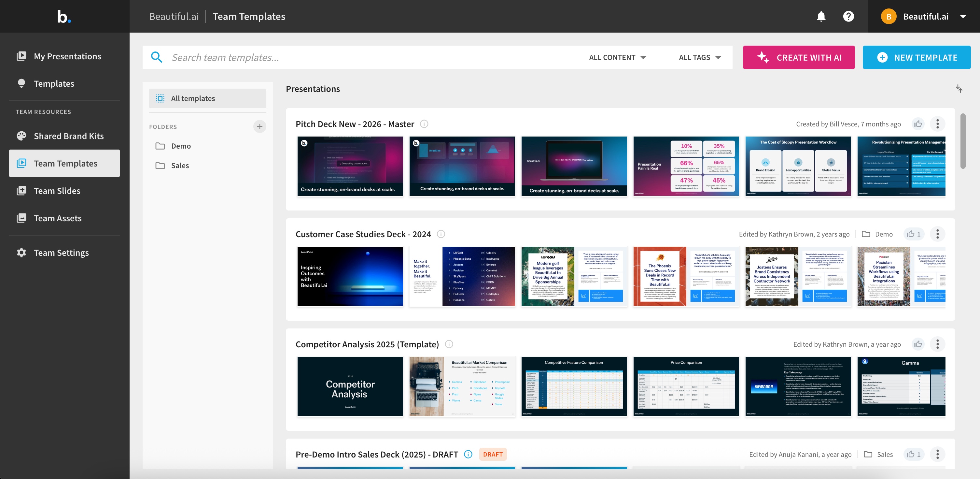Open Pre-Demo Intro Sales Deck (2025) - DRAFT title
The width and height of the screenshot is (980, 479).
pyautogui.click(x=377, y=454)
